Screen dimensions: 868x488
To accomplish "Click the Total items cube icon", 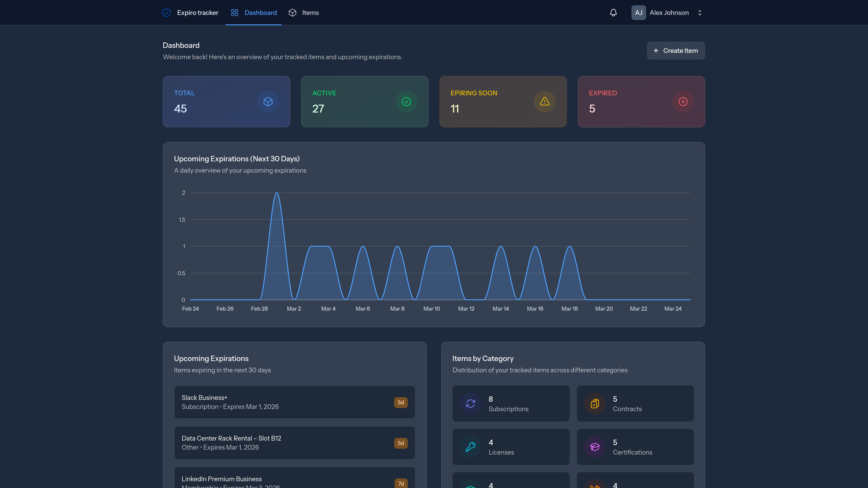I will click(x=268, y=102).
